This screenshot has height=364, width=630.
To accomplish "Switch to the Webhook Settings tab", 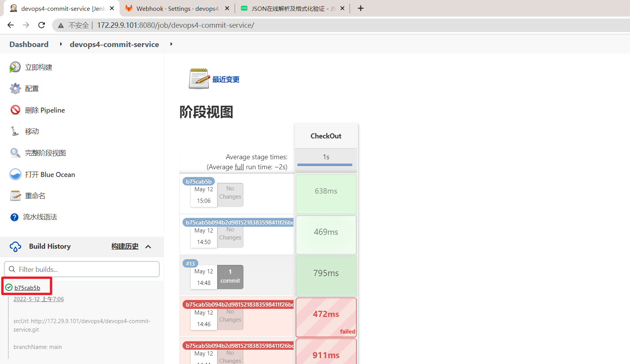I will (177, 8).
